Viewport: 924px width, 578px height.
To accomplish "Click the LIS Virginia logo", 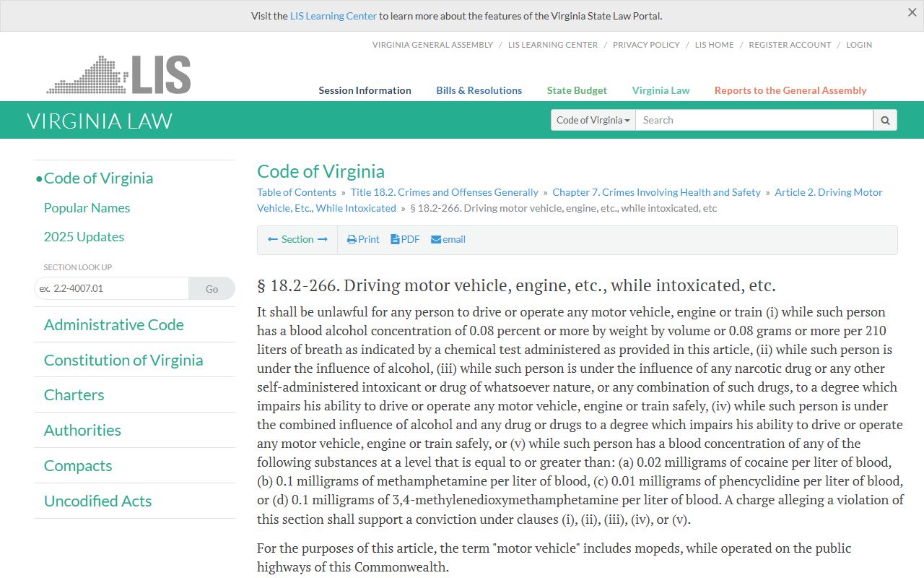I will (118, 74).
